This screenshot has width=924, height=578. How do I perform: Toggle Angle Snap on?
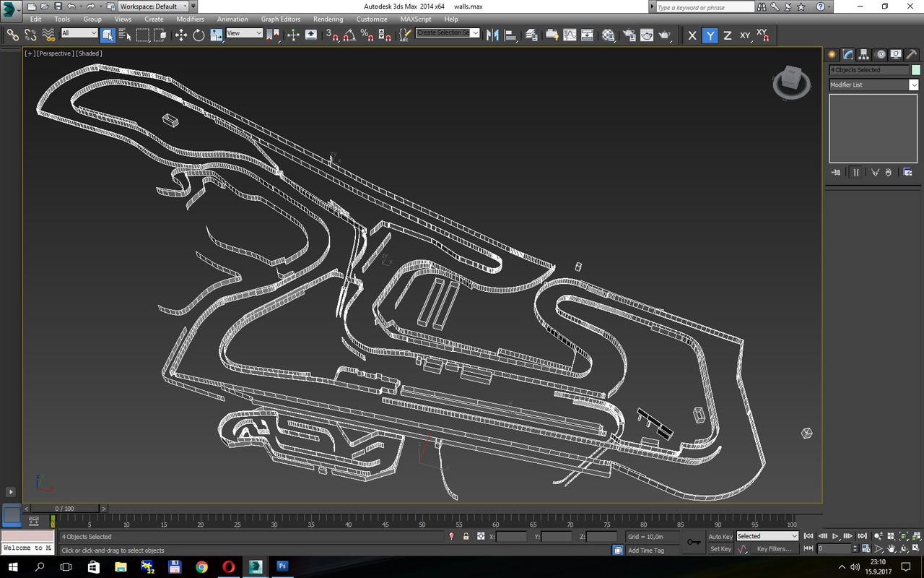click(349, 35)
